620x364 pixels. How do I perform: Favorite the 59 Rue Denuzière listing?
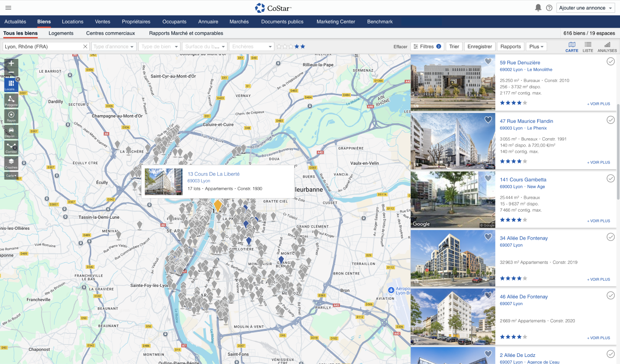pyautogui.click(x=488, y=62)
